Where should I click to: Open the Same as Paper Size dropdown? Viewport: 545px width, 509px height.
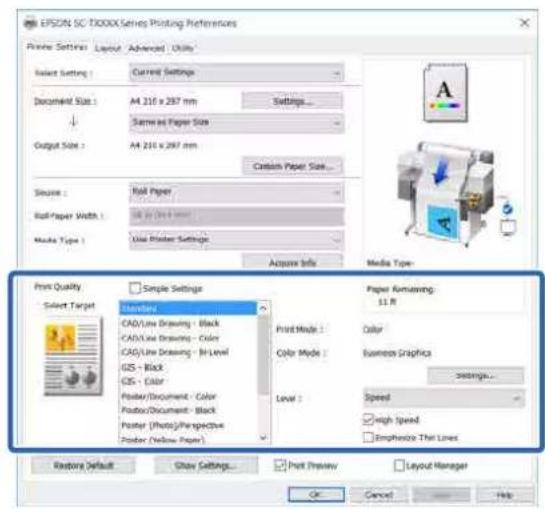coord(237,123)
